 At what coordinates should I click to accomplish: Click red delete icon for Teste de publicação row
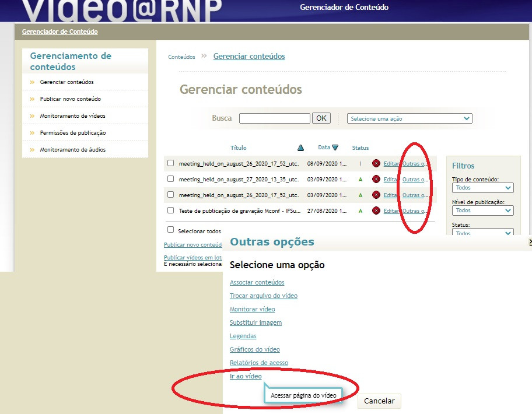click(376, 210)
